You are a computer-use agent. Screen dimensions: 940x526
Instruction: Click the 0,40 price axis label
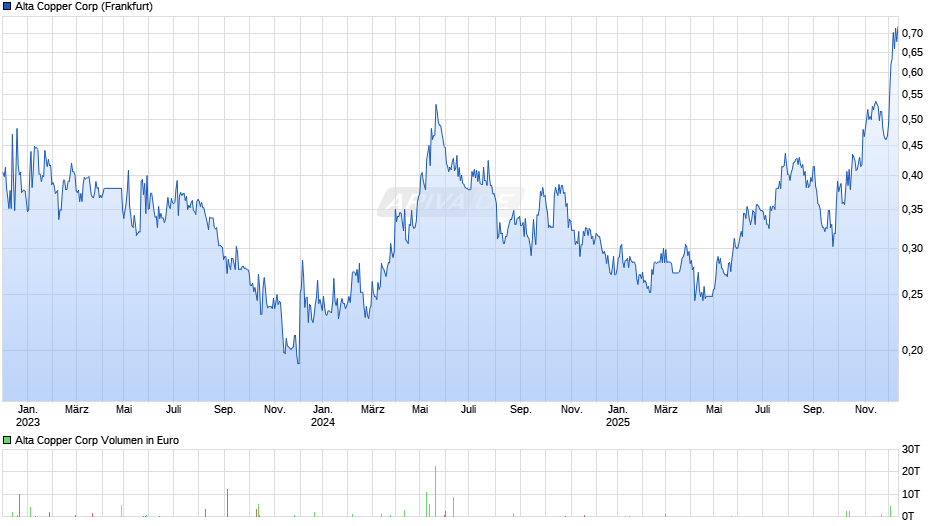pyautogui.click(x=912, y=176)
